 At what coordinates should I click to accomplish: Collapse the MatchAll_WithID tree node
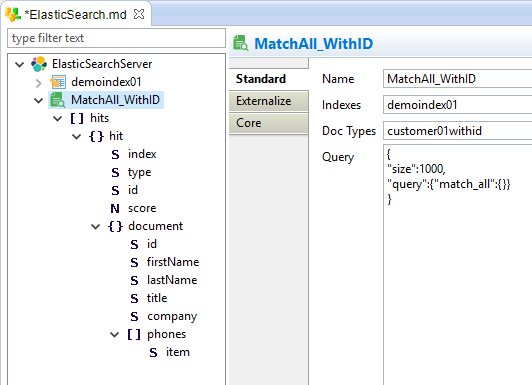[39, 100]
